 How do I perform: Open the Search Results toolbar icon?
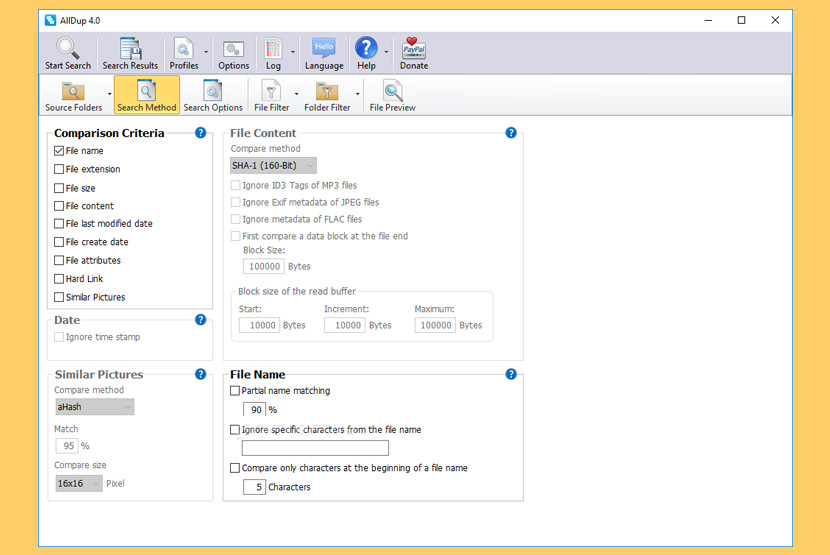(x=130, y=48)
